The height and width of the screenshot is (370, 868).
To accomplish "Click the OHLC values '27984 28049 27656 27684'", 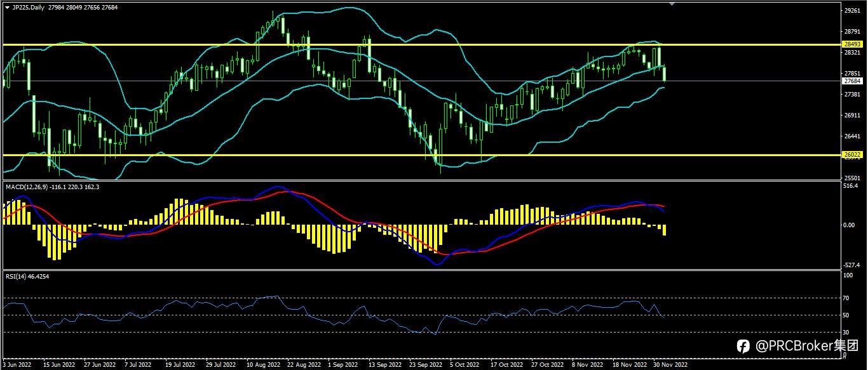I will point(83,7).
